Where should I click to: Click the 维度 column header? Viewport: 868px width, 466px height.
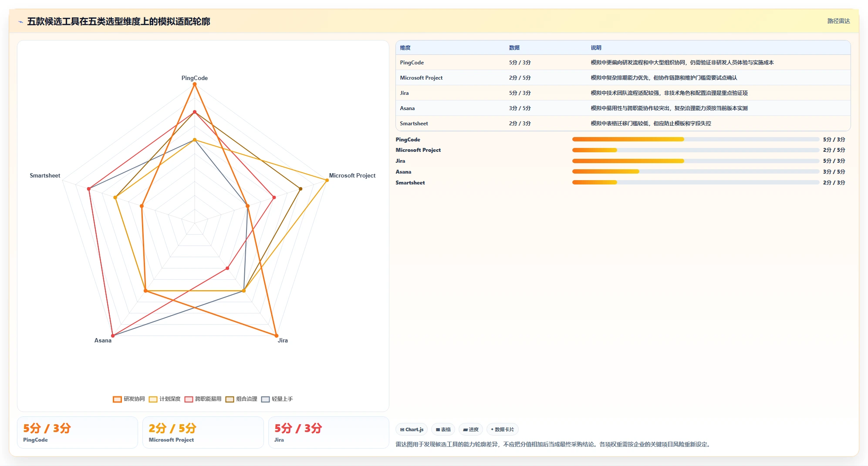coord(405,48)
